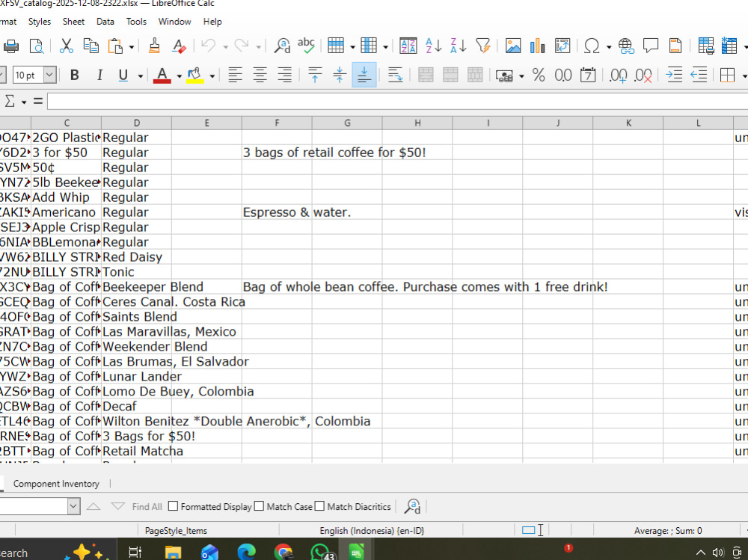This screenshot has width=748, height=560.
Task: Click in the formula input line
Action: point(397,101)
